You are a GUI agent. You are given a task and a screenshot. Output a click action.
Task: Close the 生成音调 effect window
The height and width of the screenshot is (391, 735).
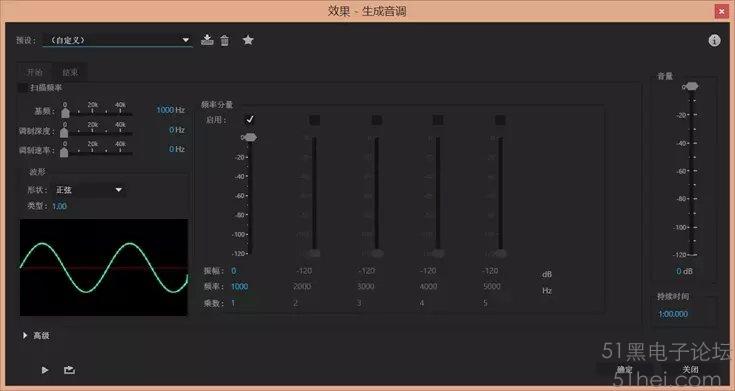[722, 11]
